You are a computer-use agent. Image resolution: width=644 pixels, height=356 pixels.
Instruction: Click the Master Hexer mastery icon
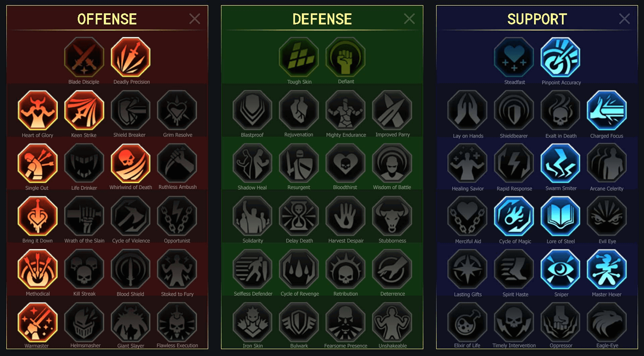click(x=607, y=269)
